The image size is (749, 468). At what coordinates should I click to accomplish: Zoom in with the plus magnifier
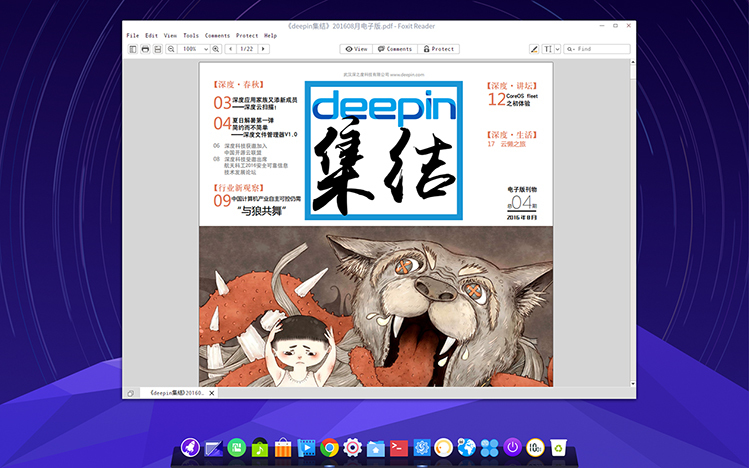(216, 49)
